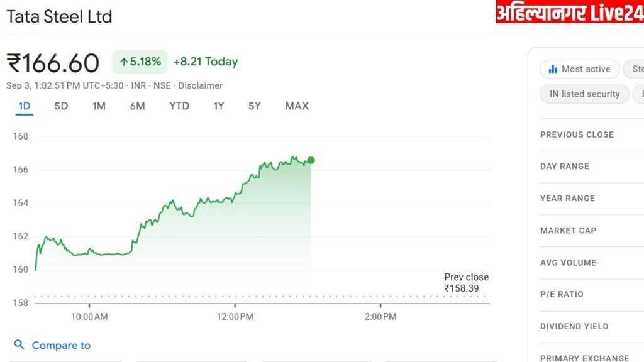
Task: Switch to the 1M chart tab
Action: tap(99, 106)
